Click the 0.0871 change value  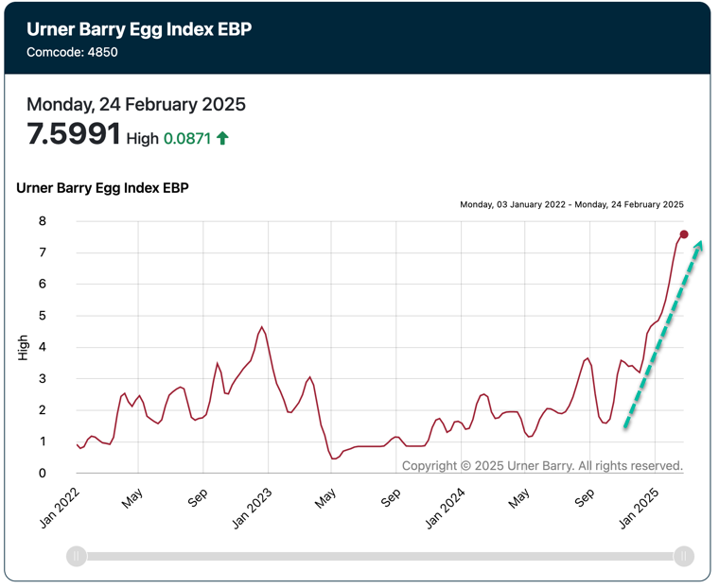[x=186, y=138]
